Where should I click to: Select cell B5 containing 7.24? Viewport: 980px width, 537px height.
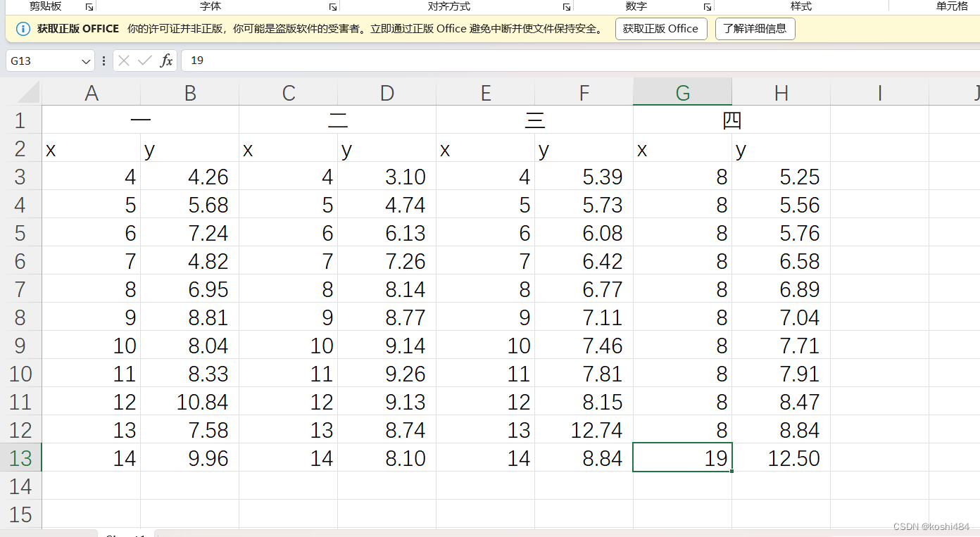click(x=190, y=233)
